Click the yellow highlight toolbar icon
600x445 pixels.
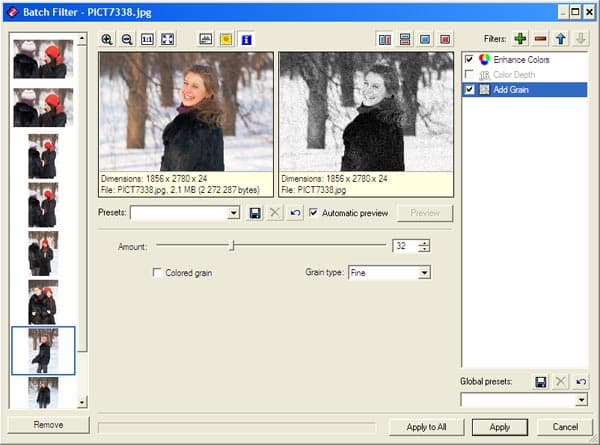pos(226,39)
